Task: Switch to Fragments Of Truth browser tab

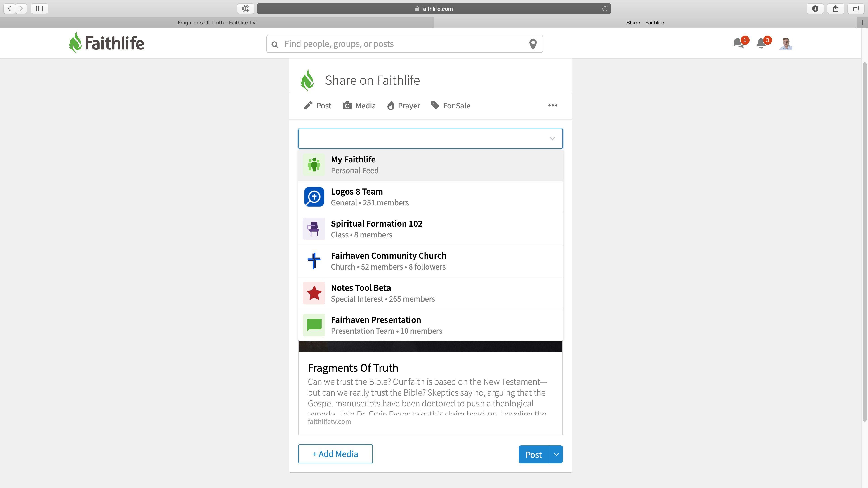Action: click(x=217, y=23)
